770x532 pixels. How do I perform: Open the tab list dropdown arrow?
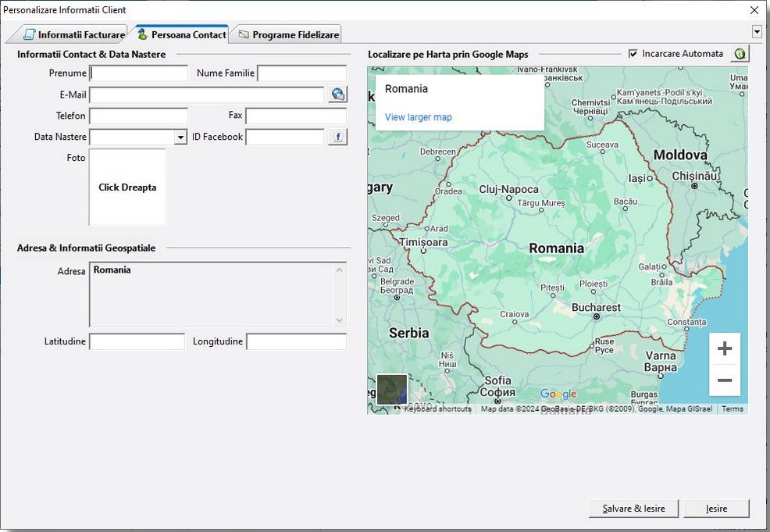click(x=757, y=33)
